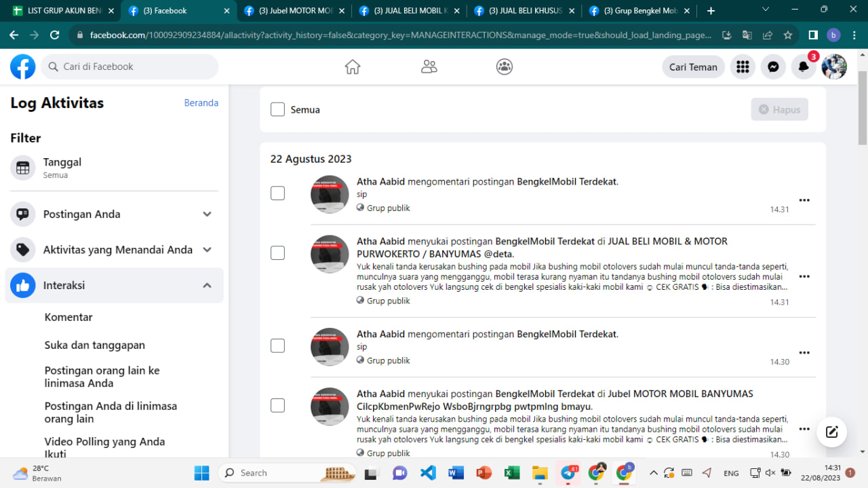868x488 pixels.
Task: Expand Aktivitas yang Menandai Anda section
Action: [208, 250]
